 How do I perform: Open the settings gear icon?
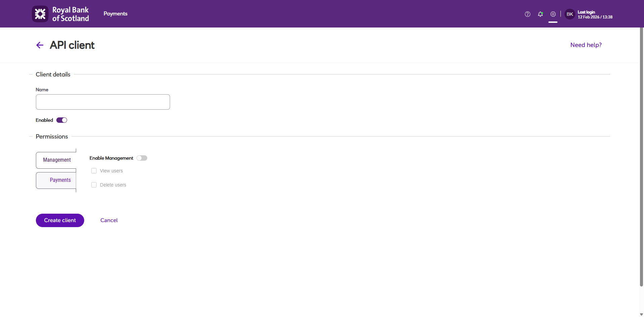coord(553,14)
